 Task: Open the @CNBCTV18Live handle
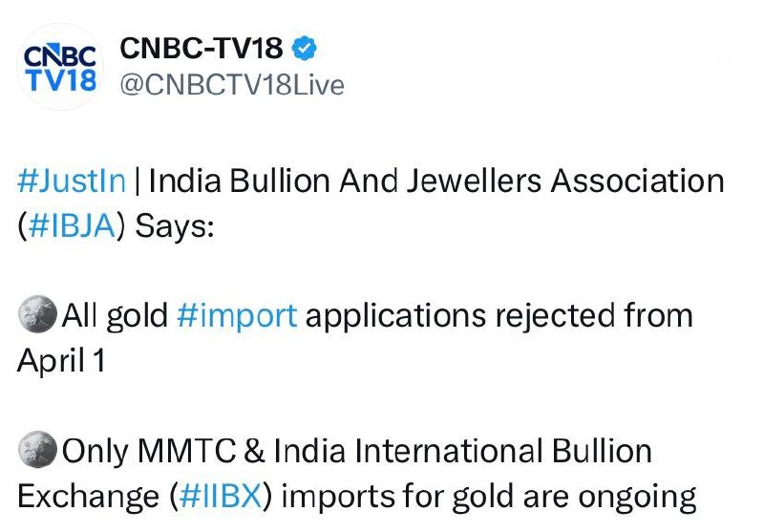[230, 84]
